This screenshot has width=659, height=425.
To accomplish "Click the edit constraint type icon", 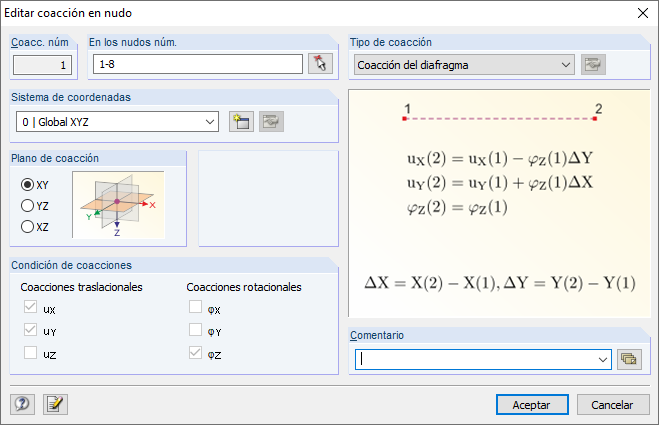I will pyautogui.click(x=594, y=65).
